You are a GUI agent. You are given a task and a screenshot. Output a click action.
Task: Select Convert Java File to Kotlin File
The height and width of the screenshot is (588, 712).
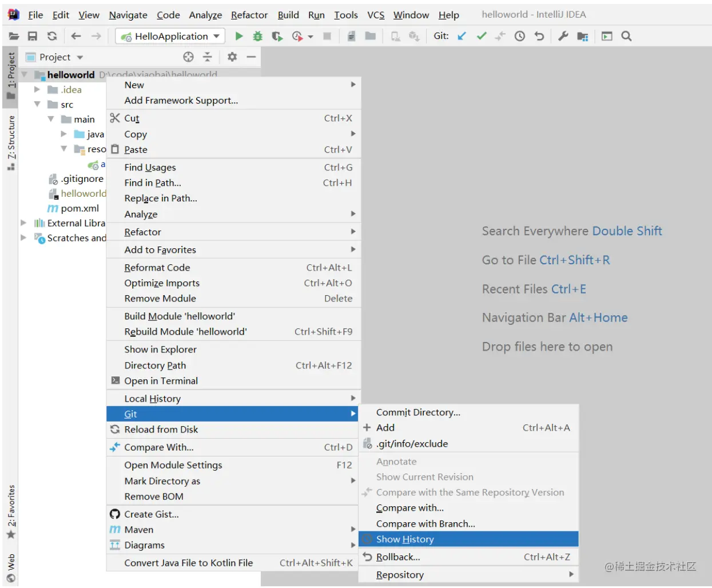pos(233,562)
